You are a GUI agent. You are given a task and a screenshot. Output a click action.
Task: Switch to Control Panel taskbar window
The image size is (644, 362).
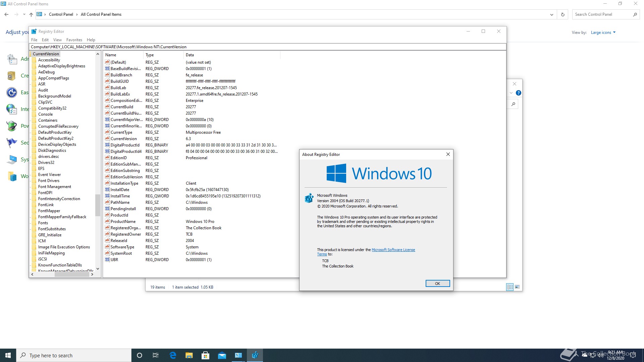point(238,355)
